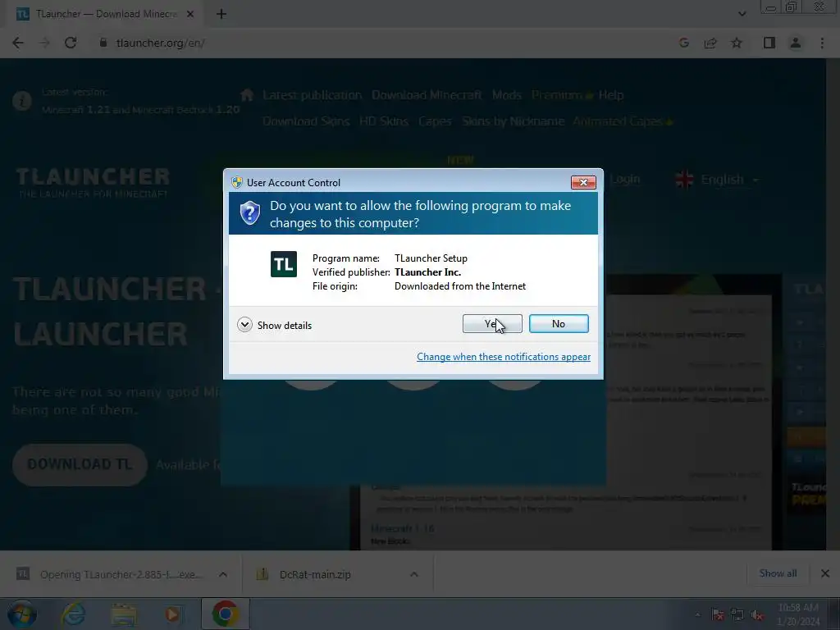Close the Chrome downloads bar
Viewport: 840px width, 630px height.
pyautogui.click(x=825, y=573)
